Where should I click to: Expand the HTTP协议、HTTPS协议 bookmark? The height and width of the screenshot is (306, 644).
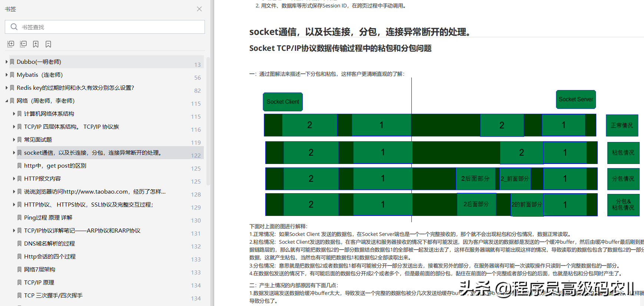(x=14, y=204)
